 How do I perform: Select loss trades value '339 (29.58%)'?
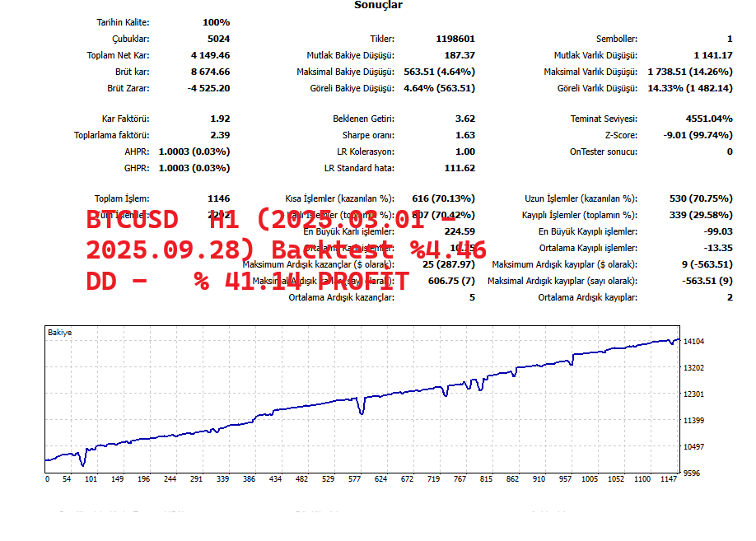[x=701, y=215]
